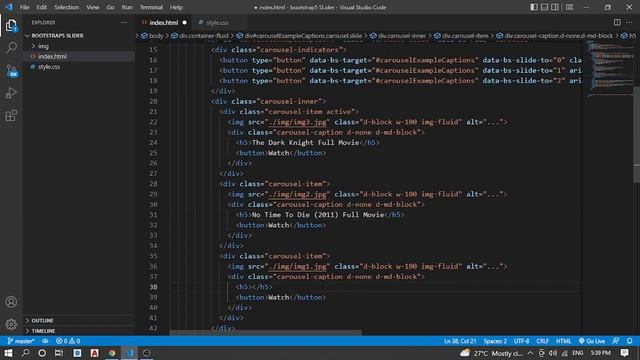Click the master branch indicator

(21, 341)
